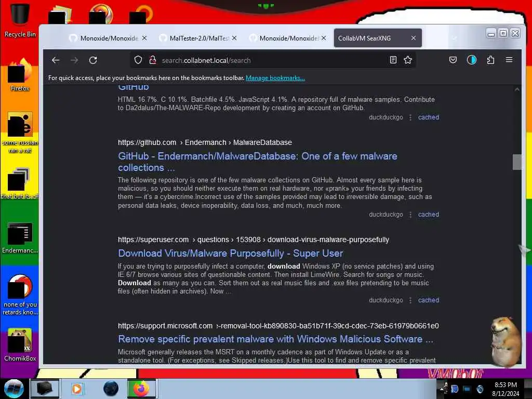Click the taskbar clock showing 8:53 PM
Screen dimensions: 532x399
pyautogui.click(x=506, y=389)
